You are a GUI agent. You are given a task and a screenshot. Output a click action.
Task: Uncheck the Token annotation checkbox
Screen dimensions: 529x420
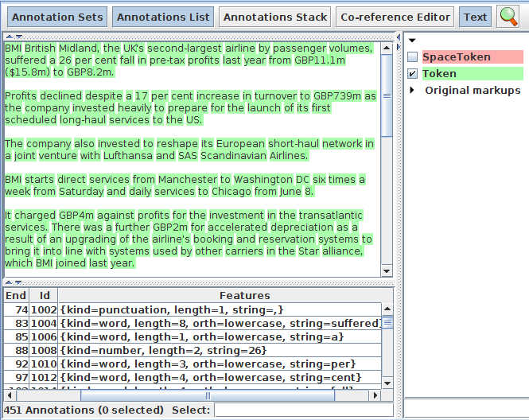tap(412, 74)
